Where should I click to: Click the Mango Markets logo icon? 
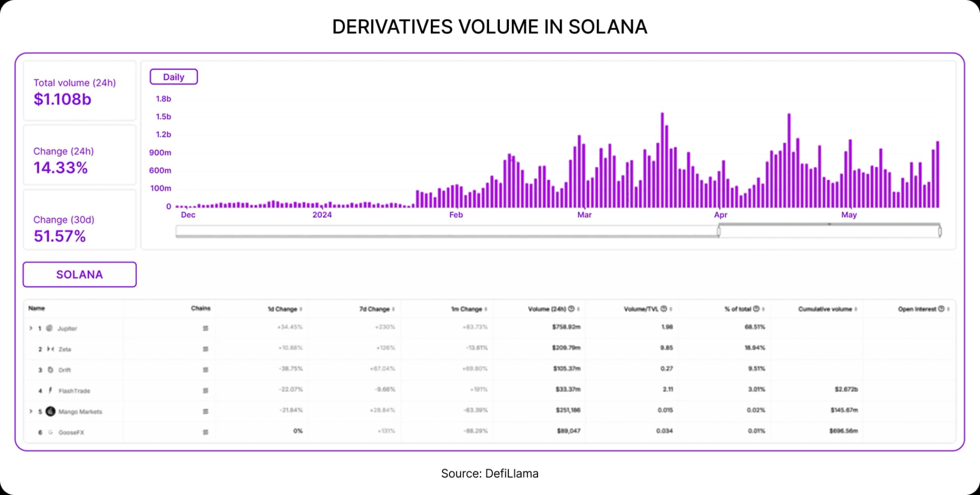coord(51,411)
